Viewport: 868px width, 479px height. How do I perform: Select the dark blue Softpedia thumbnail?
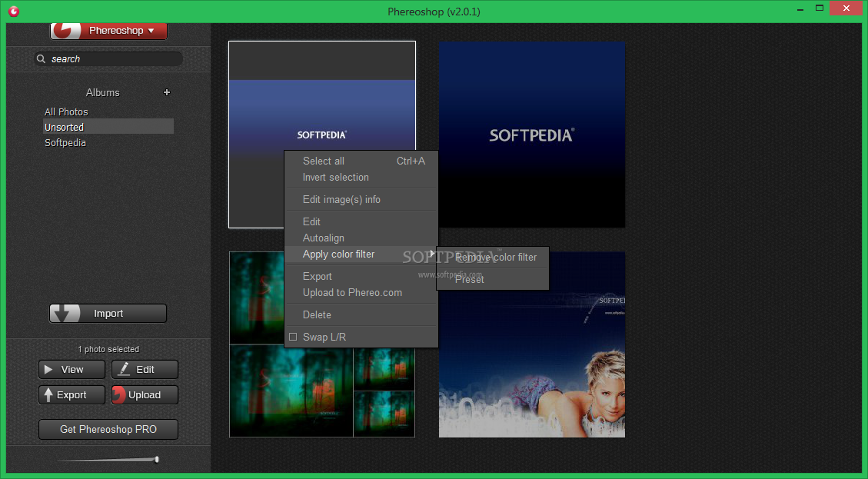tap(532, 135)
